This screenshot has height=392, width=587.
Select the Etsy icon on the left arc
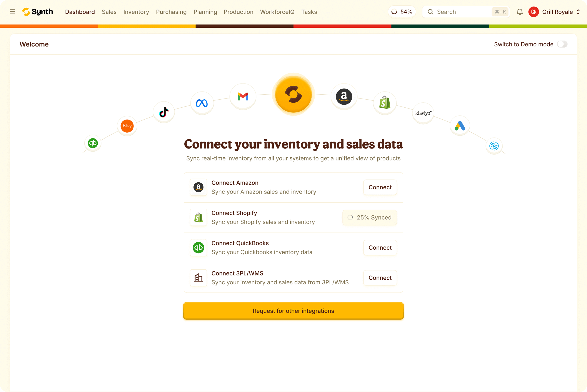coord(127,126)
